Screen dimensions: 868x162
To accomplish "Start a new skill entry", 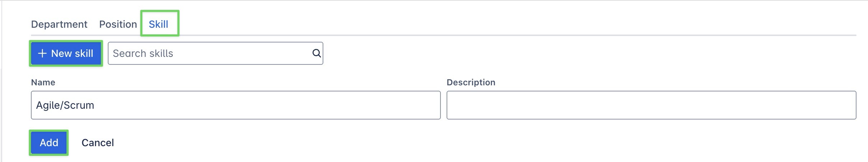I will point(66,53).
